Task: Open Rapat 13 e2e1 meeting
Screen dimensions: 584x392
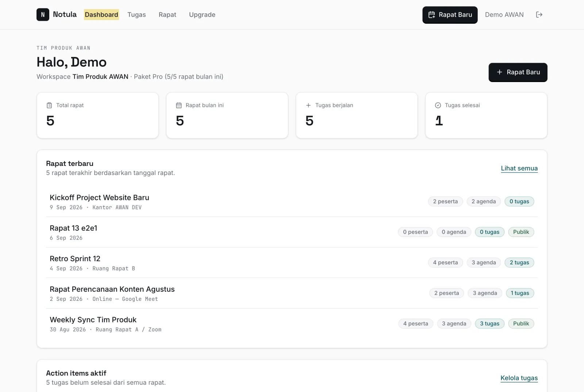Action: coord(292,232)
